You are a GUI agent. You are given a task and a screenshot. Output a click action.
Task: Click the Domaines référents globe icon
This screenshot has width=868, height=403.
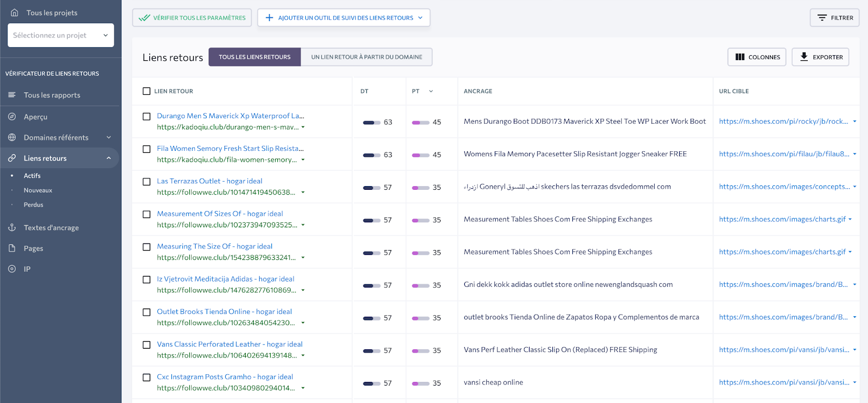coord(12,137)
